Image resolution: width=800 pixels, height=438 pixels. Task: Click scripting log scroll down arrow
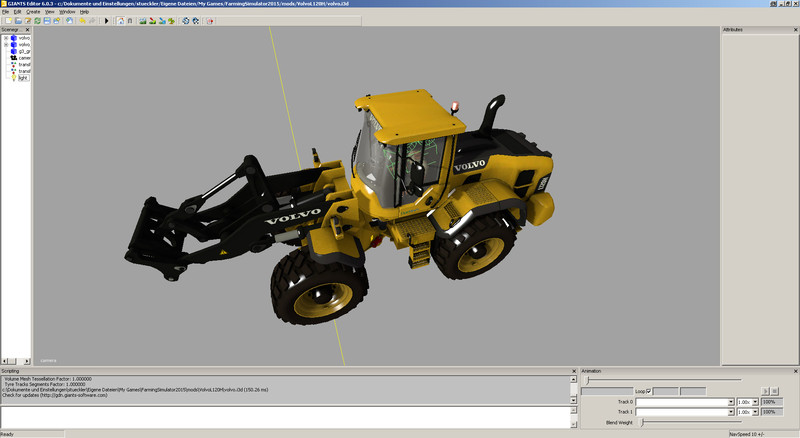(x=573, y=400)
